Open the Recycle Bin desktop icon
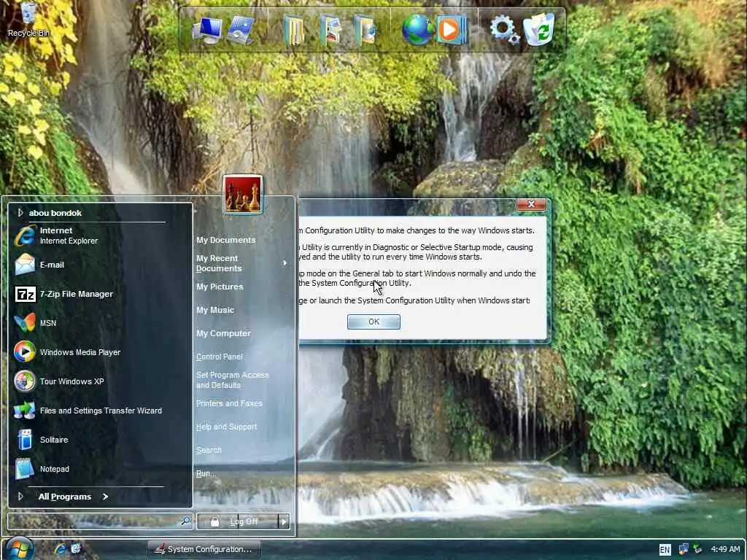This screenshot has height=560, width=747. click(x=28, y=20)
